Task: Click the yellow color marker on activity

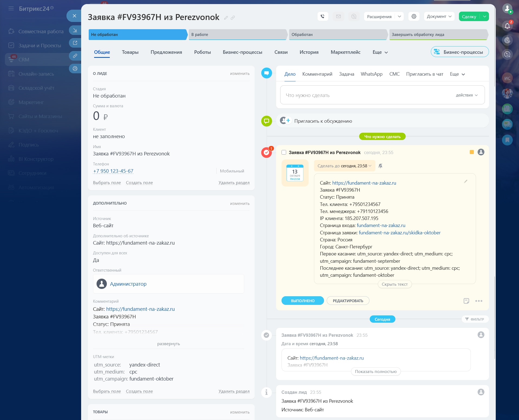Action: (472, 152)
